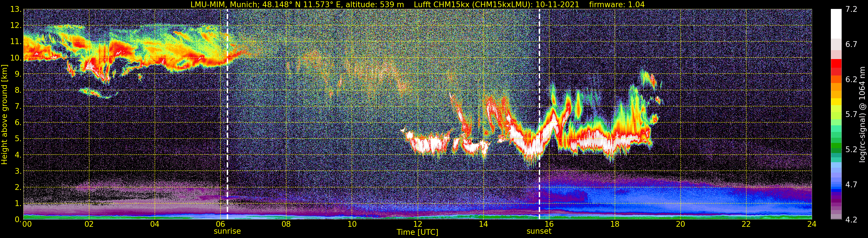Click the sunset label below the plot
The image size is (868, 238).
[539, 231]
